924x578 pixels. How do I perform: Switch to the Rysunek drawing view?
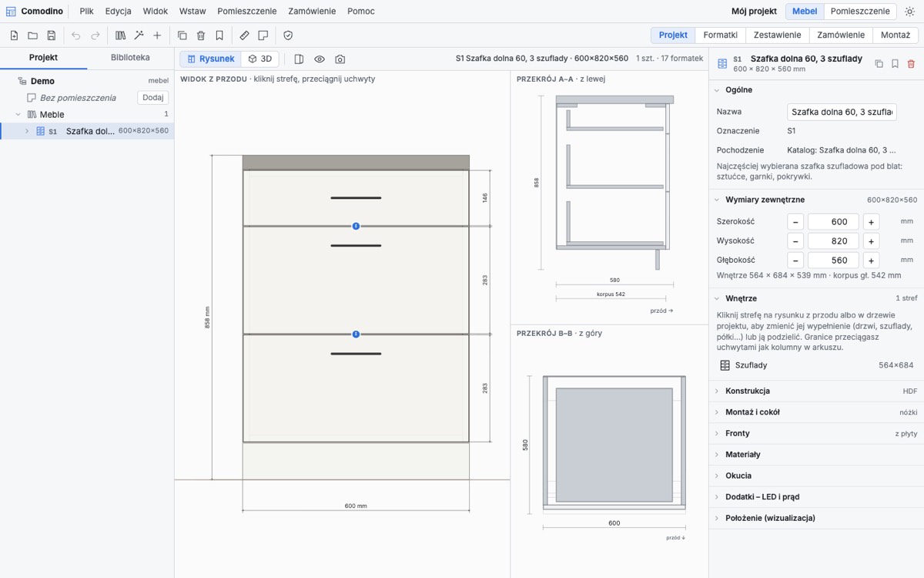point(211,59)
